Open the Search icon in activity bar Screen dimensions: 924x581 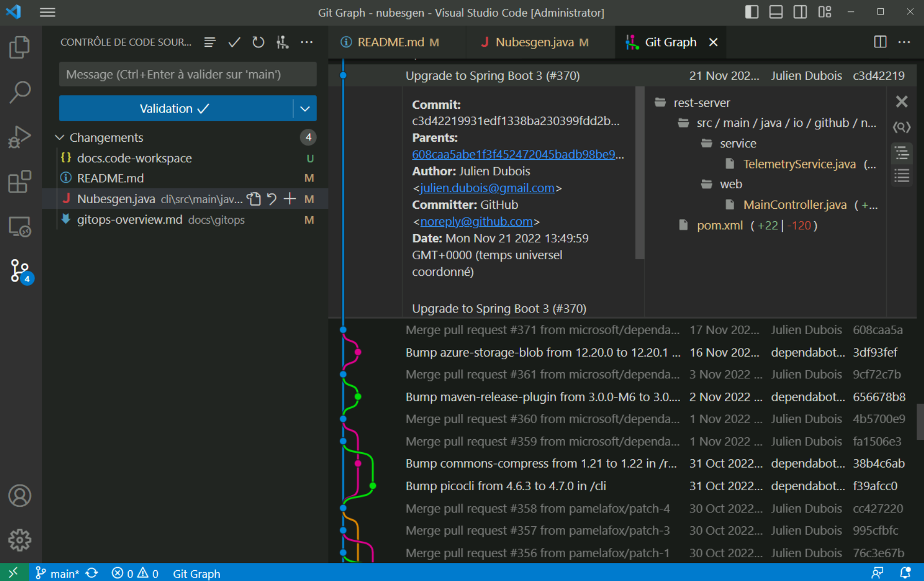point(20,92)
